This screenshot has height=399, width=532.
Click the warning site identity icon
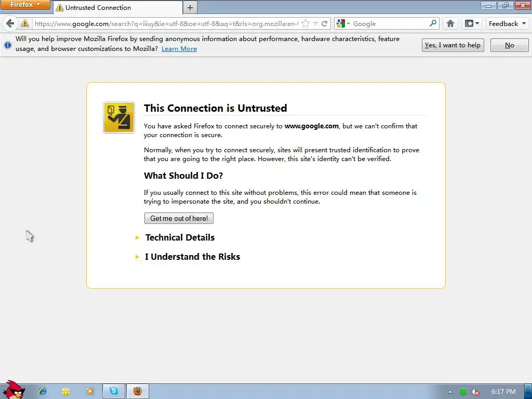click(25, 23)
